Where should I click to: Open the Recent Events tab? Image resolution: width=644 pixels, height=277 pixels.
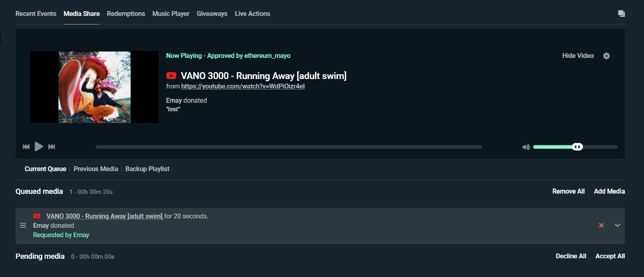36,13
